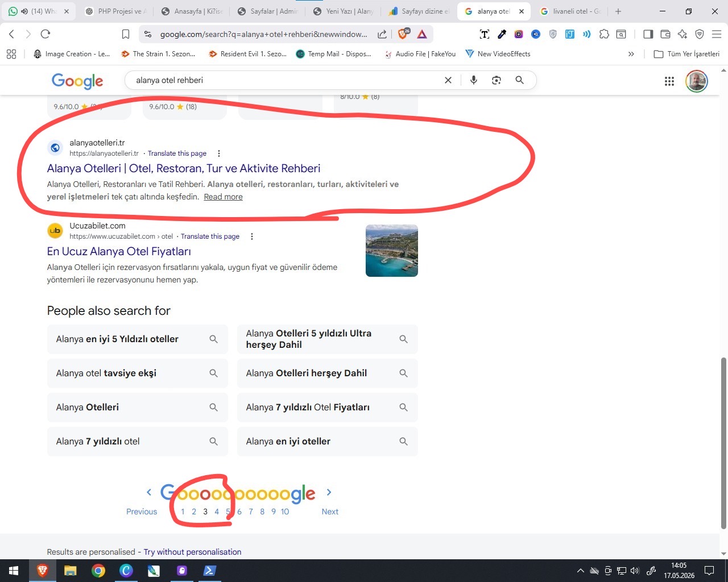The width and height of the screenshot is (728, 582).
Task: Open the Windows notification center
Action: 709,571
